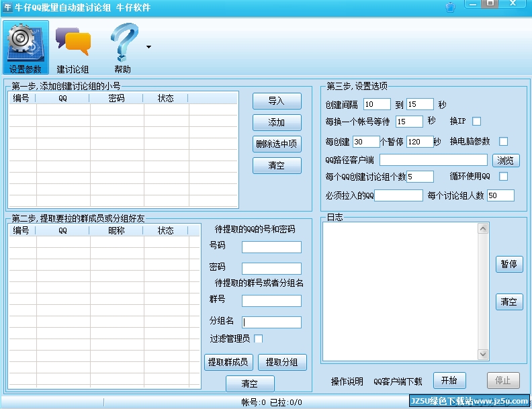Click 状态 column header in second-step table
Viewport: 532px width, 409px height.
(x=165, y=230)
